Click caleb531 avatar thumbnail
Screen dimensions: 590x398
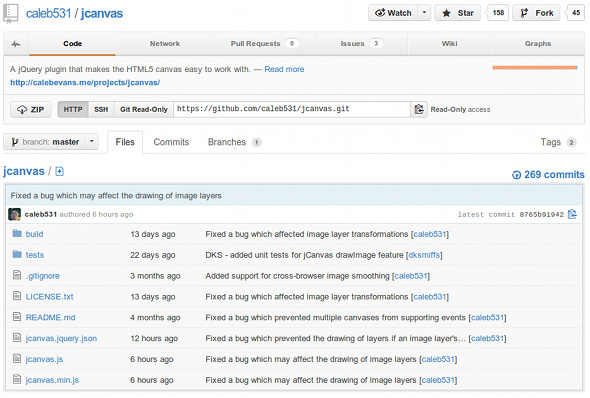[15, 214]
